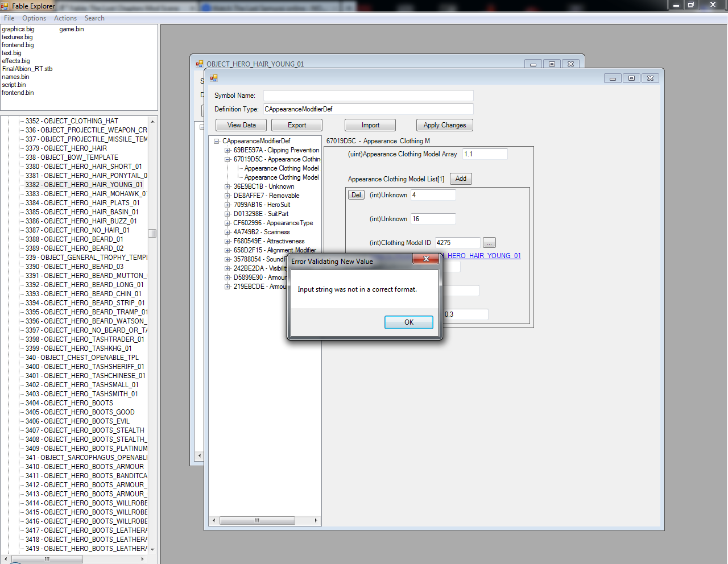Image resolution: width=728 pixels, height=564 pixels.
Task: Expand the DE8AFFE7 Removable node
Action: 227,196
